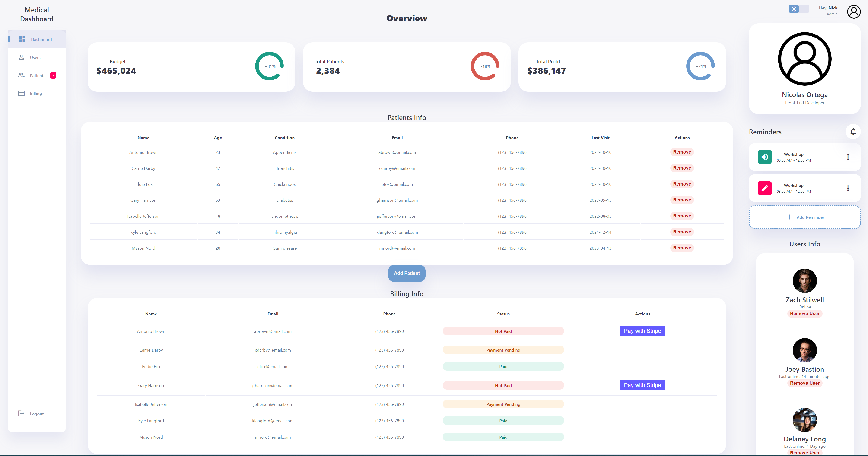Click the Billing card icon in sidebar

21,93
